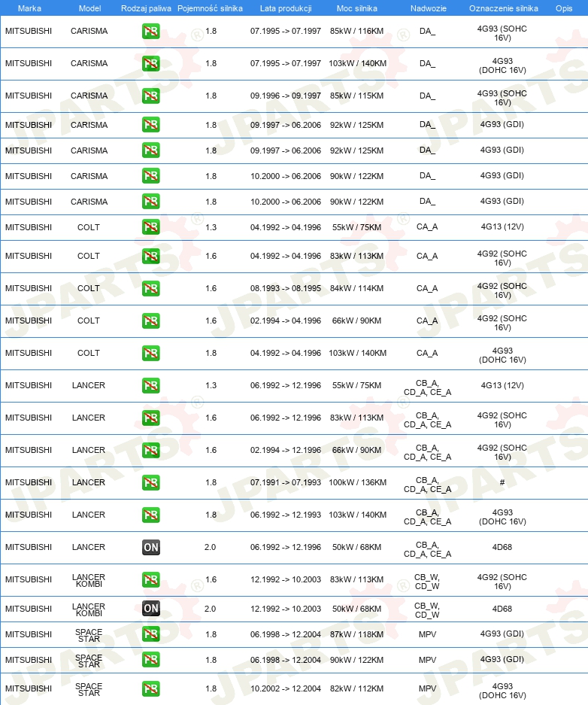Screen dimensions: 588x705
Task: Click petrol icon for Carisma 103kW/140KM row
Action: click(151, 63)
